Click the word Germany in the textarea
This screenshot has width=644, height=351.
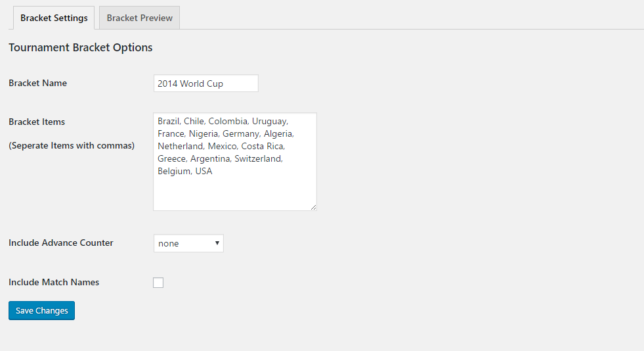(x=242, y=134)
